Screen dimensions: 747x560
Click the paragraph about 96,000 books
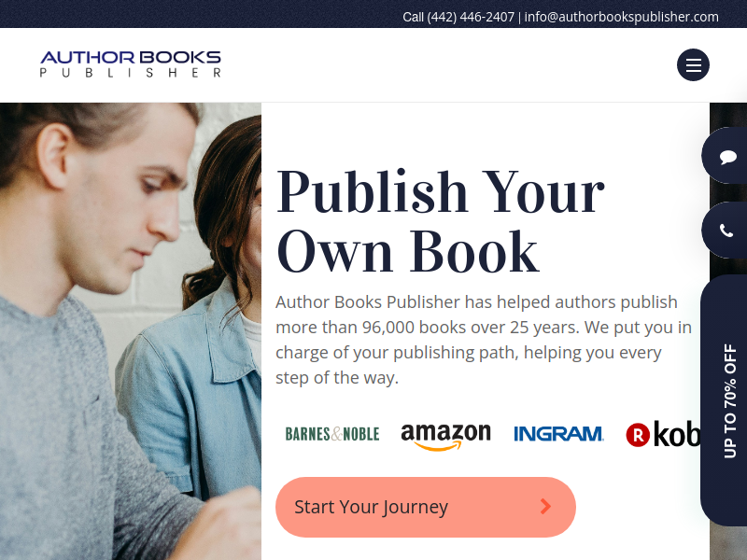click(484, 340)
